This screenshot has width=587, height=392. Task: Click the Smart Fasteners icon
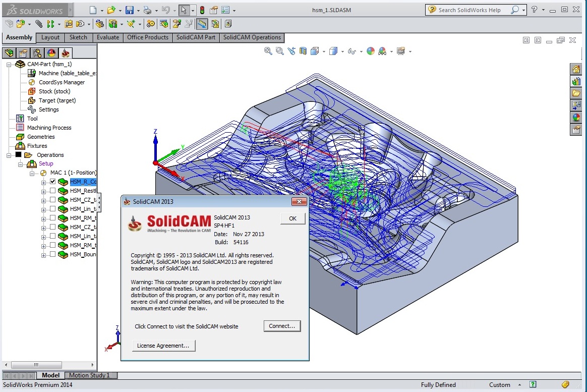tap(69, 24)
